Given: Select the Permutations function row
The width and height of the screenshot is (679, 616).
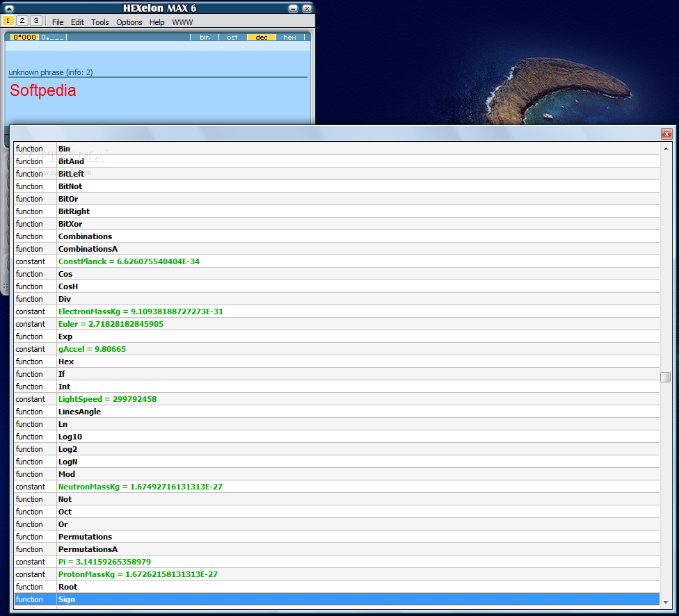Looking at the screenshot, I should coord(337,537).
